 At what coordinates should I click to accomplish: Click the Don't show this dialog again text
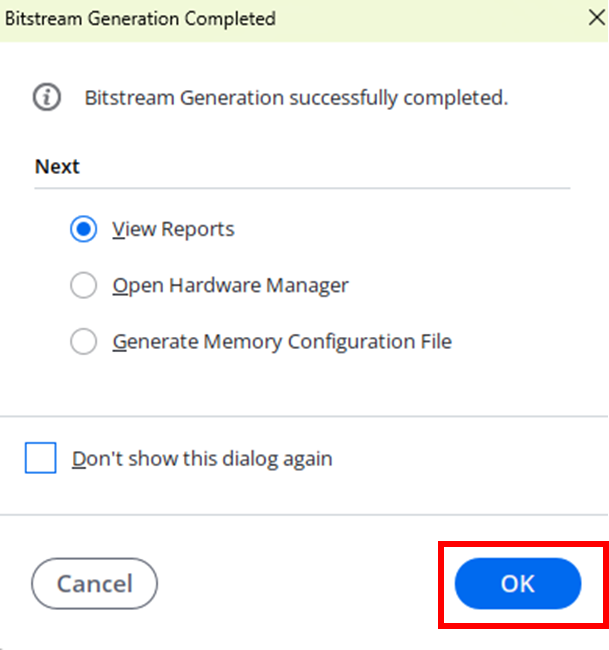pyautogui.click(x=202, y=458)
